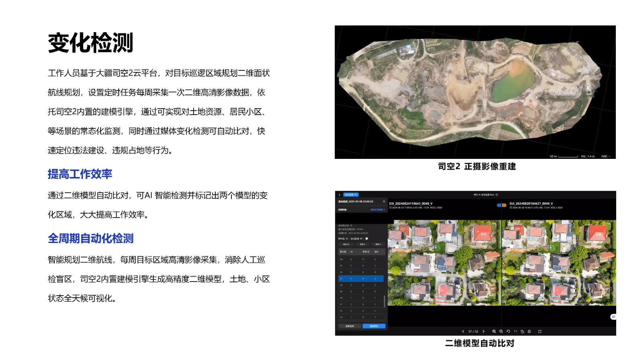
Task: Click the annotate box icon in toolbar
Action: 540,331
